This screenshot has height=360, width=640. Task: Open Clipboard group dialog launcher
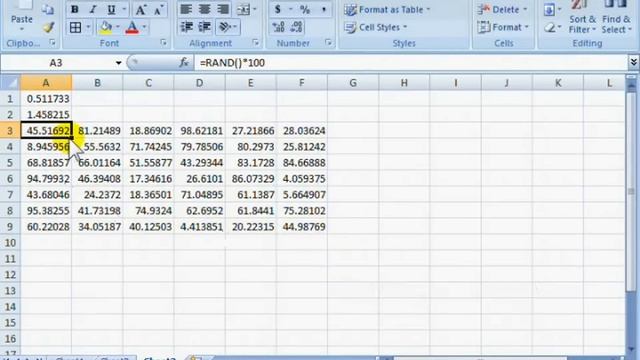[52, 42]
